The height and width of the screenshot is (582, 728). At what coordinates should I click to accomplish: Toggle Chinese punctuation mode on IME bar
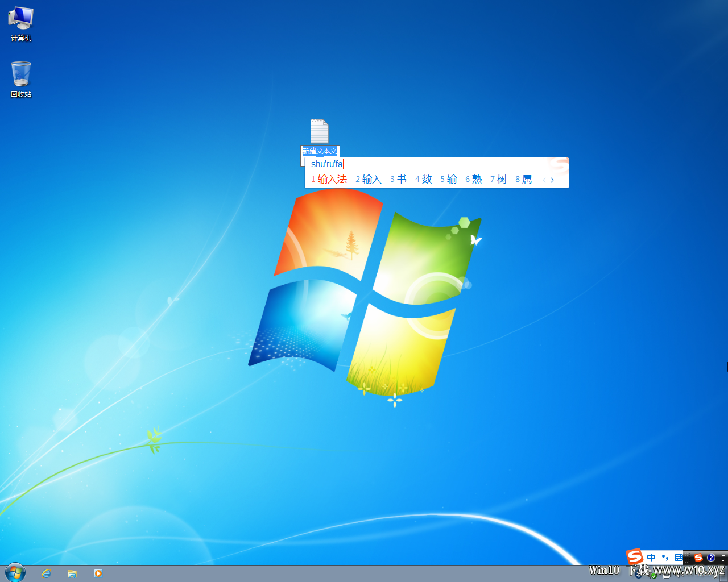(665, 558)
